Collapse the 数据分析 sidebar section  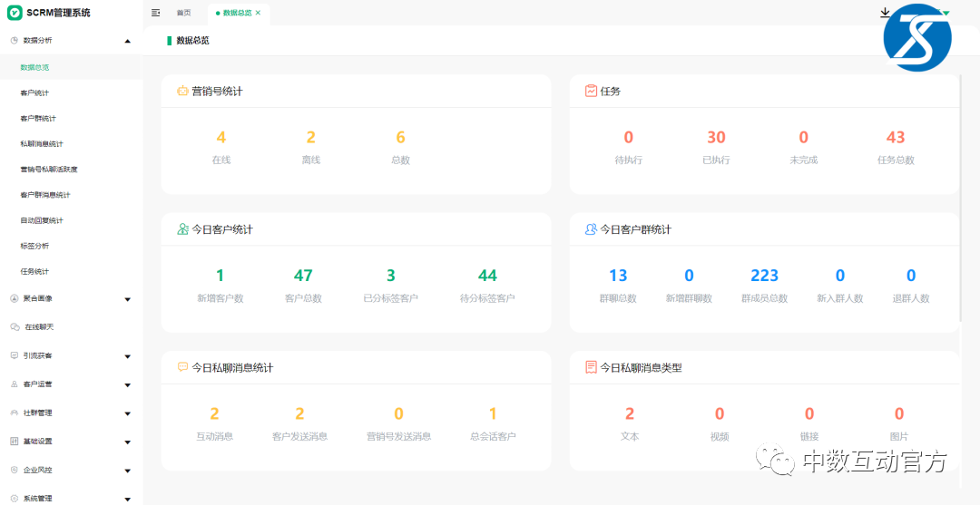click(127, 41)
